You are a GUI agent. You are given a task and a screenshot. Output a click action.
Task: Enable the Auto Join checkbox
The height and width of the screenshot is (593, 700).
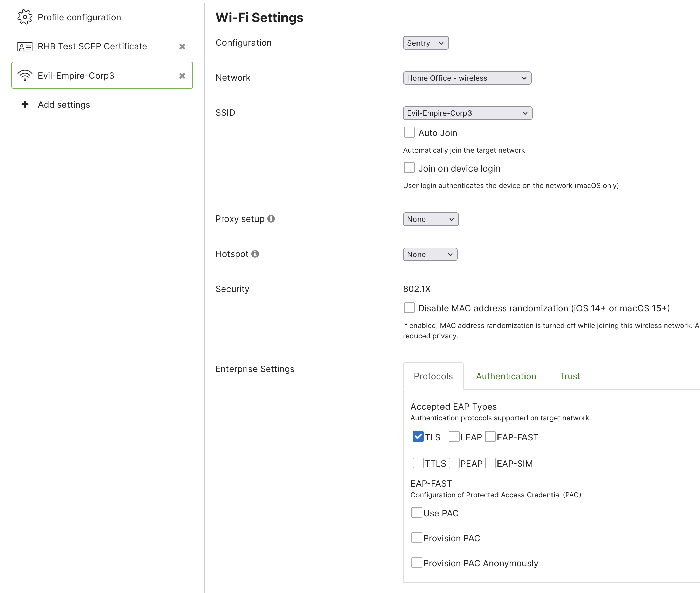(409, 132)
